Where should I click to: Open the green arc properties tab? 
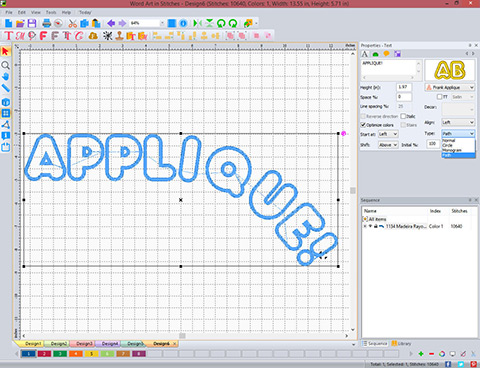[x=376, y=54]
